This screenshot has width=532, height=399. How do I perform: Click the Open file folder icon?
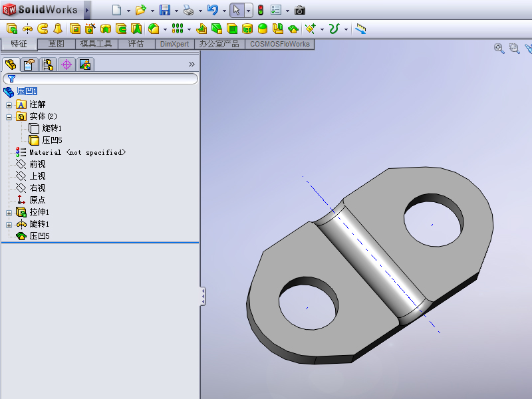pyautogui.click(x=140, y=10)
